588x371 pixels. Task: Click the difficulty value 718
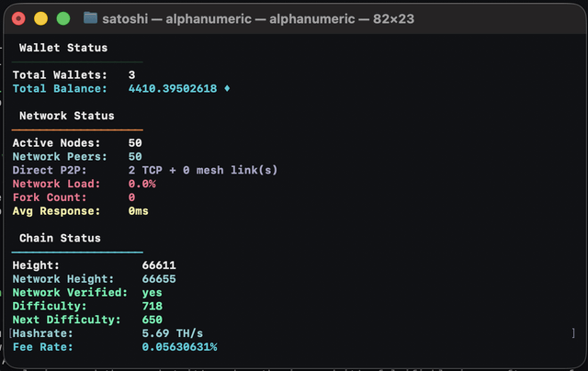152,307
